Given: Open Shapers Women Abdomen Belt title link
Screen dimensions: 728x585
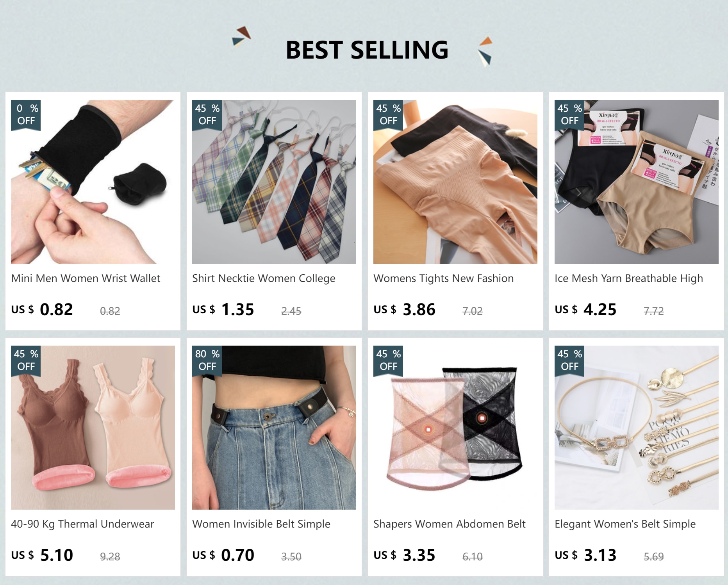Looking at the screenshot, I should tap(450, 524).
